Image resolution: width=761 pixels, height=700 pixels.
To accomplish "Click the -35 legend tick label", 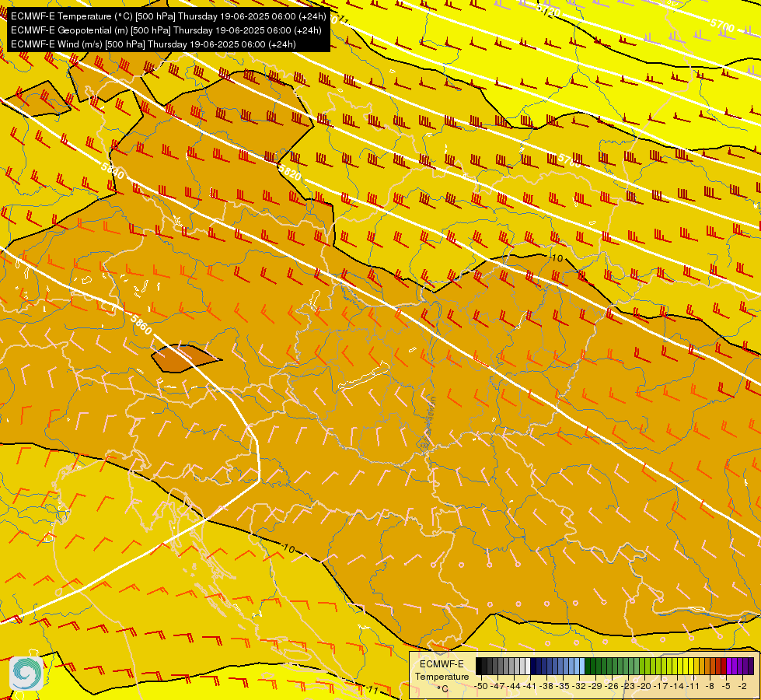I will [x=564, y=686].
